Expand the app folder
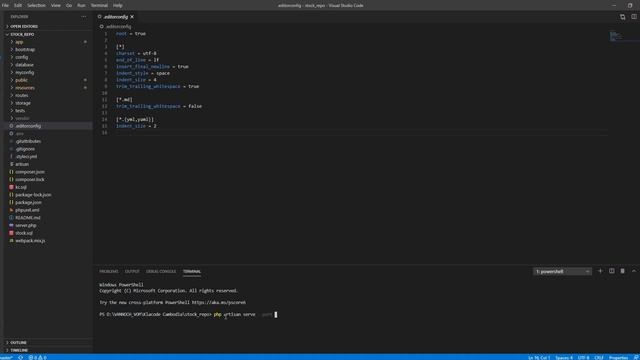Image resolution: width=640 pixels, height=360 pixels. 19,42
